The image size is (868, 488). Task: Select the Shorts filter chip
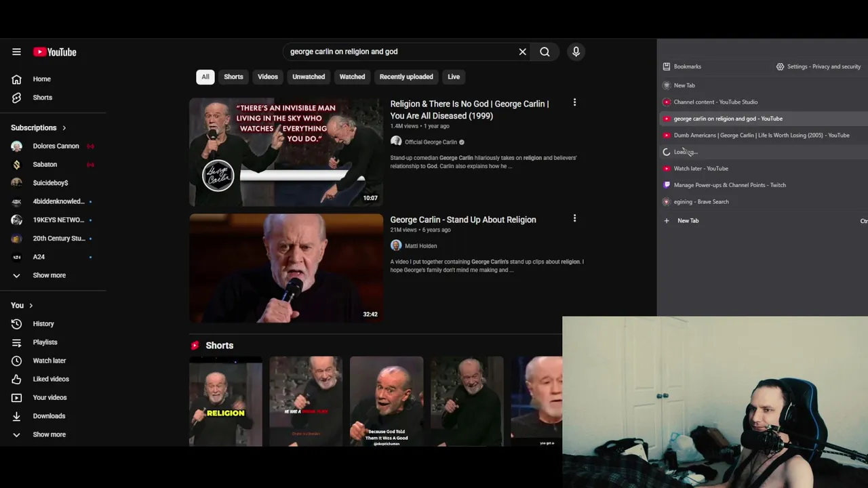pyautogui.click(x=233, y=77)
